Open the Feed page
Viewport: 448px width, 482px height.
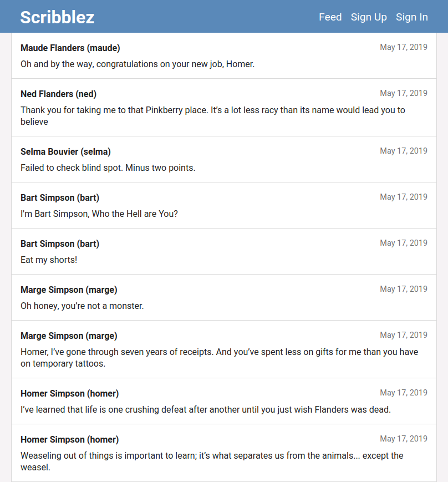click(330, 17)
